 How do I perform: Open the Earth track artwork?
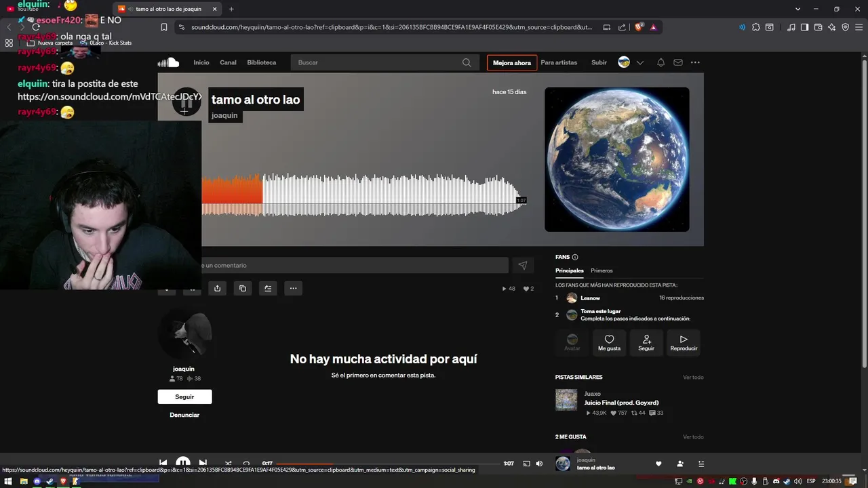617,159
